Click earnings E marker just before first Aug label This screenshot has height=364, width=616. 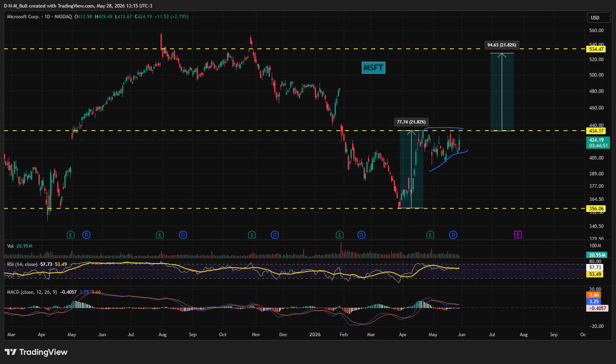coord(160,234)
